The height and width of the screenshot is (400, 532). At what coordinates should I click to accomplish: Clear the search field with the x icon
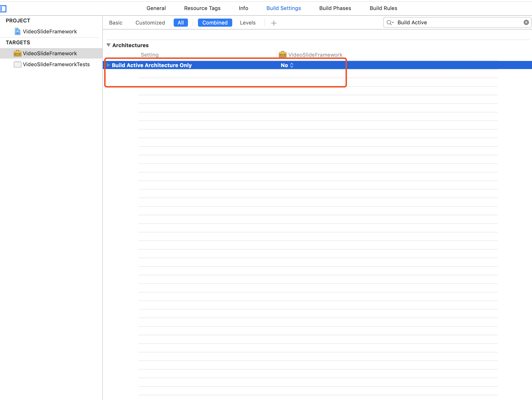526,22
